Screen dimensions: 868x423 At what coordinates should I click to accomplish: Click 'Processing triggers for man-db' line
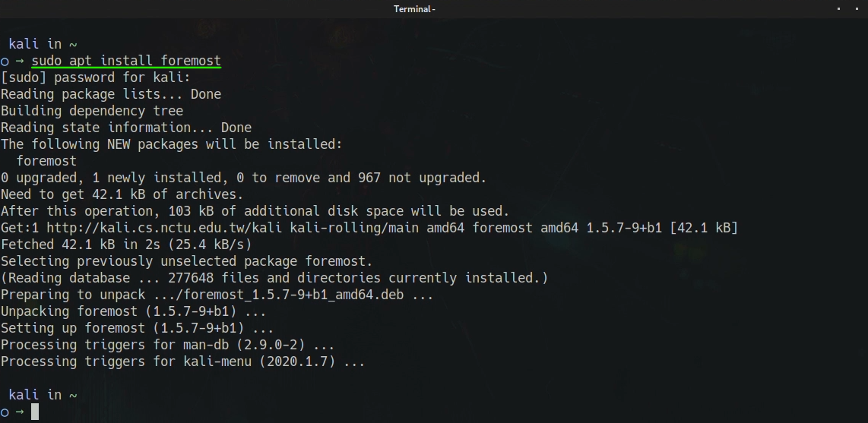pyautogui.click(x=168, y=345)
